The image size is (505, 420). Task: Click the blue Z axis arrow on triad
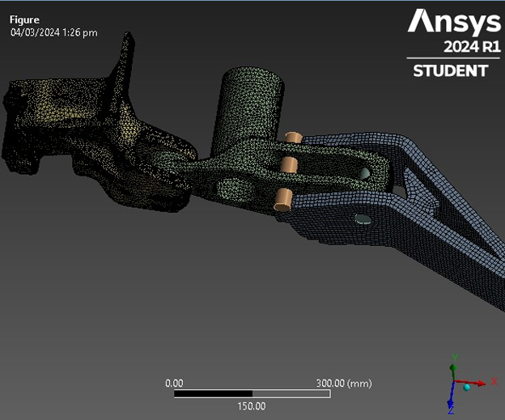coord(451,402)
